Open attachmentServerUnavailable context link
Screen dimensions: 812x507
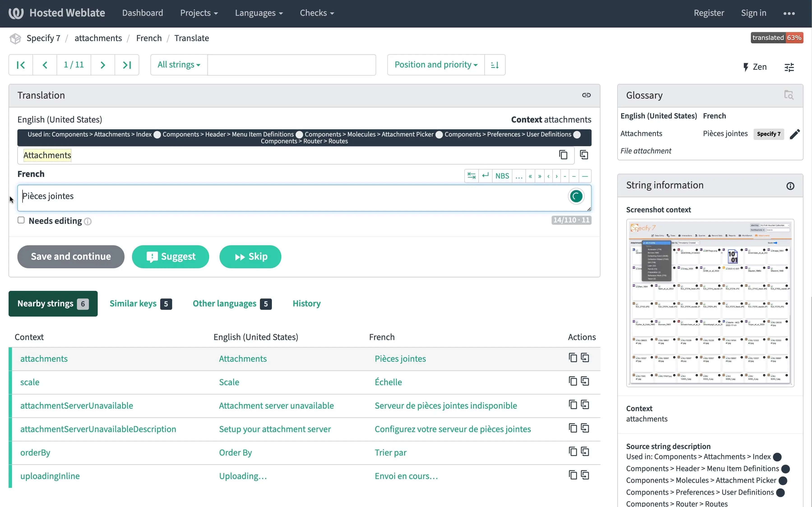76,406
